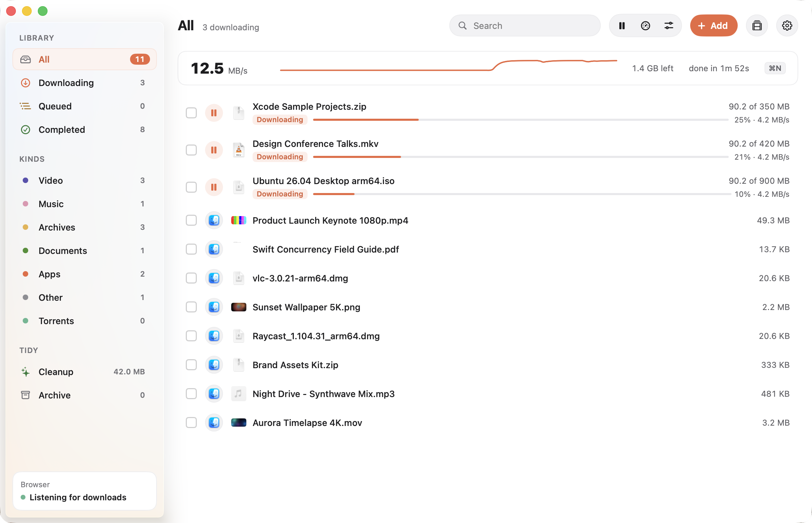Filter by the Video kind
Screen dimensions: 812x523
(85, 181)
